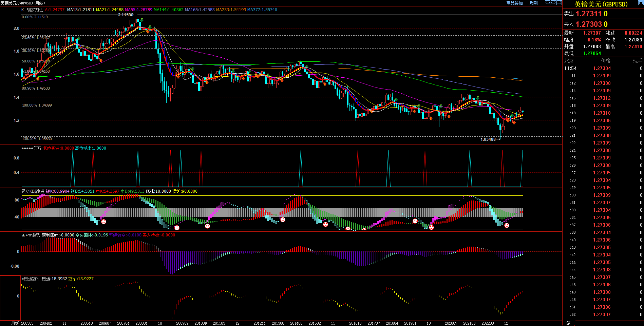Expand the ▲★大趋势 indicator triangle

pos(23,235)
